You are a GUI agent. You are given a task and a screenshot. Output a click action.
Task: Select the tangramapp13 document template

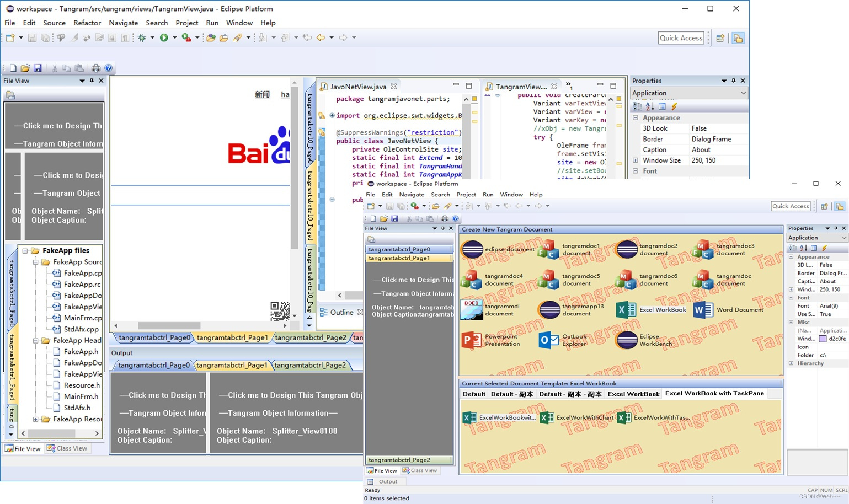[x=572, y=310]
